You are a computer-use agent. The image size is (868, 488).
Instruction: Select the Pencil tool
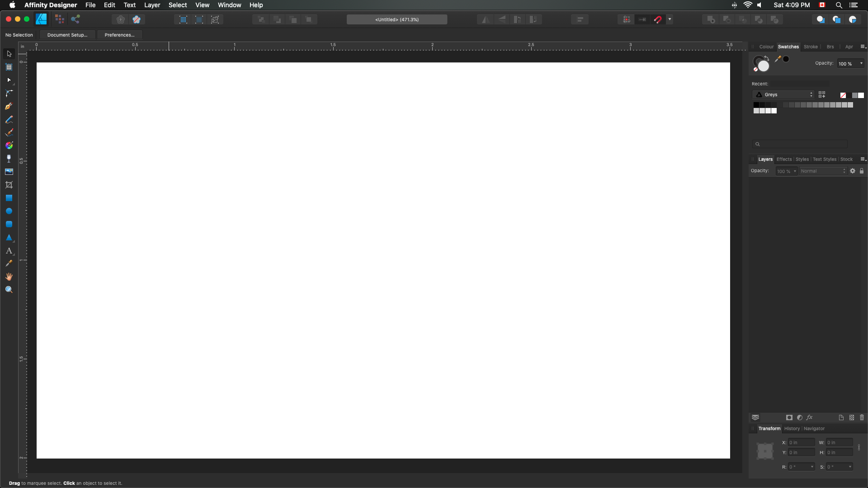(x=9, y=119)
